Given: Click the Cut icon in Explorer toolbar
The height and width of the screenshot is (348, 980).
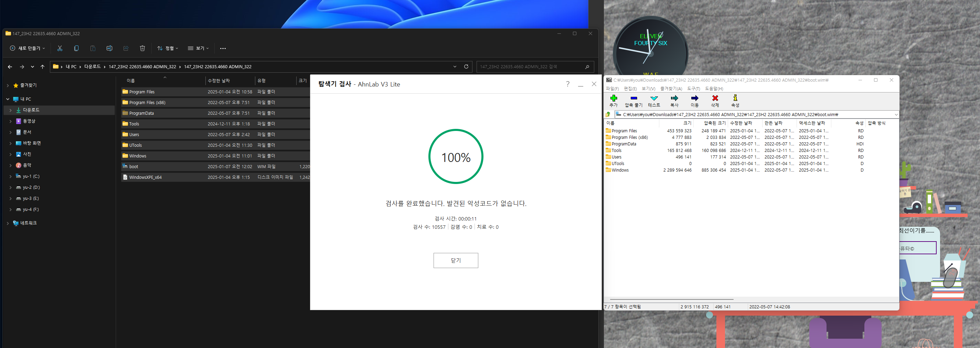Looking at the screenshot, I should coord(60,48).
